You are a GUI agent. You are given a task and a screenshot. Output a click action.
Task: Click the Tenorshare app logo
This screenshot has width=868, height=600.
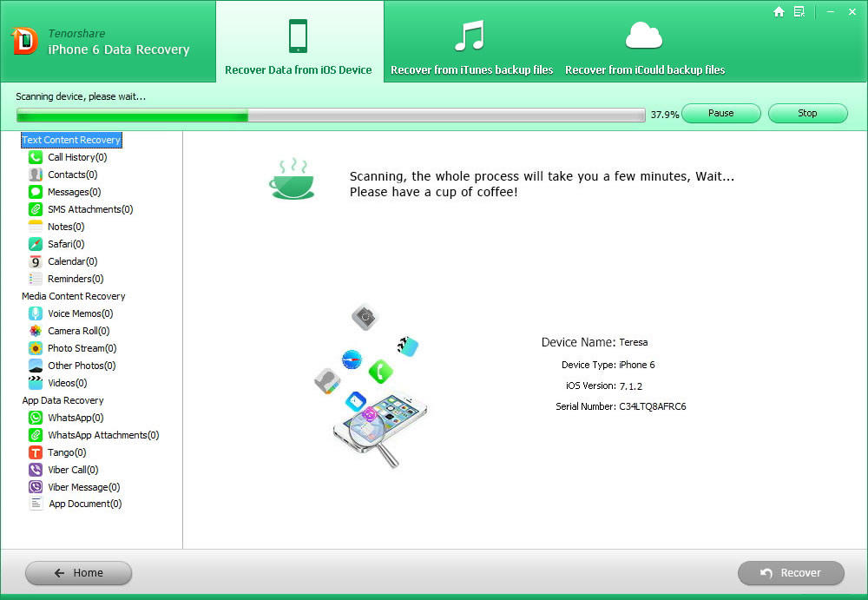[24, 42]
